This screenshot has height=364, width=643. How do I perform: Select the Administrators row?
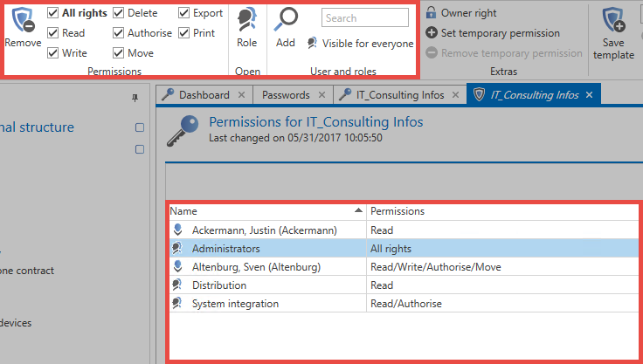pyautogui.click(x=404, y=249)
